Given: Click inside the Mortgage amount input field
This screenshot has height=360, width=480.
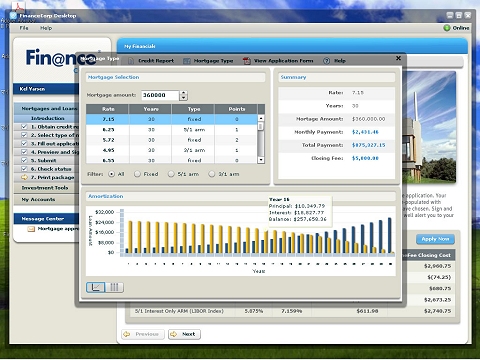Looking at the screenshot, I should [x=160, y=95].
